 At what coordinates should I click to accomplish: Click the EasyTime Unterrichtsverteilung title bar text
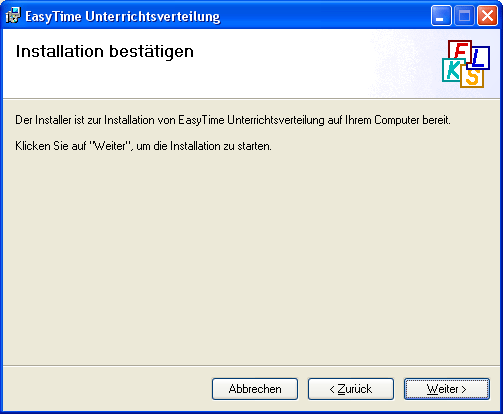(123, 16)
